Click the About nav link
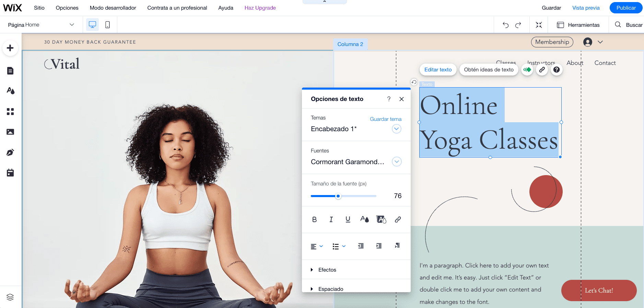 pos(575,63)
